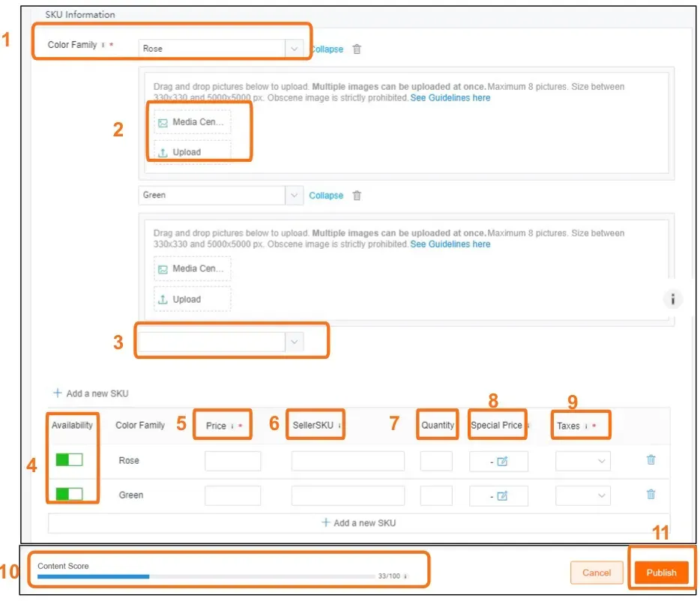
Task: Collapse the Rose color section
Action: point(327,49)
